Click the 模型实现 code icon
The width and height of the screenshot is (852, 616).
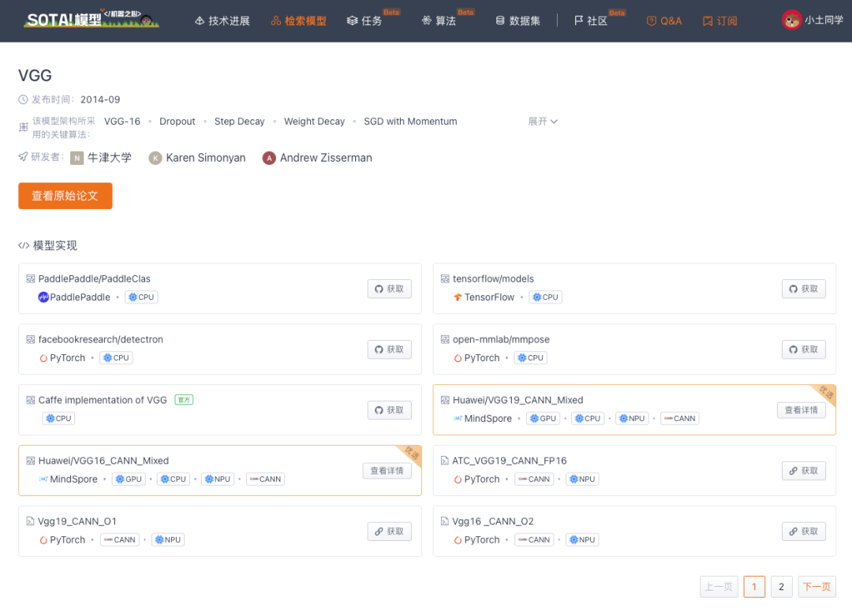coord(24,245)
